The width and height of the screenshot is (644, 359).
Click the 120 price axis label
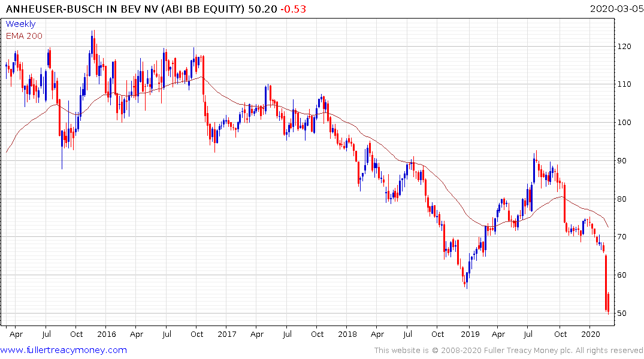click(x=624, y=46)
